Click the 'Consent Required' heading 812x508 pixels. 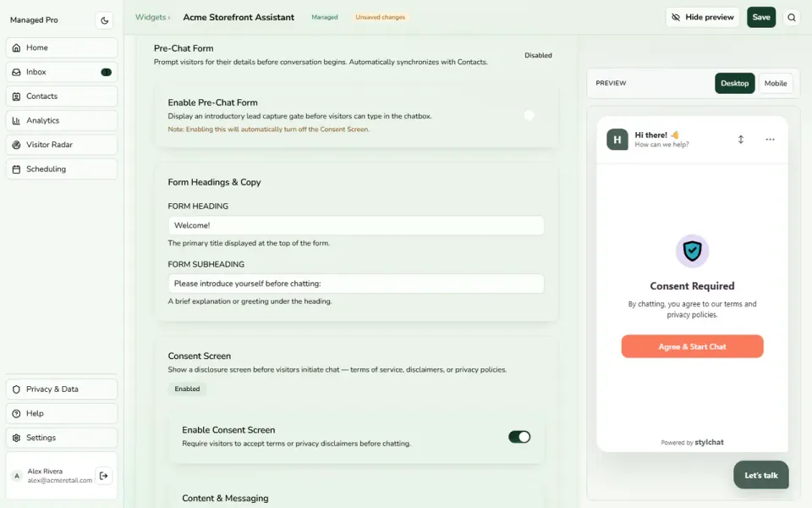[x=692, y=286]
